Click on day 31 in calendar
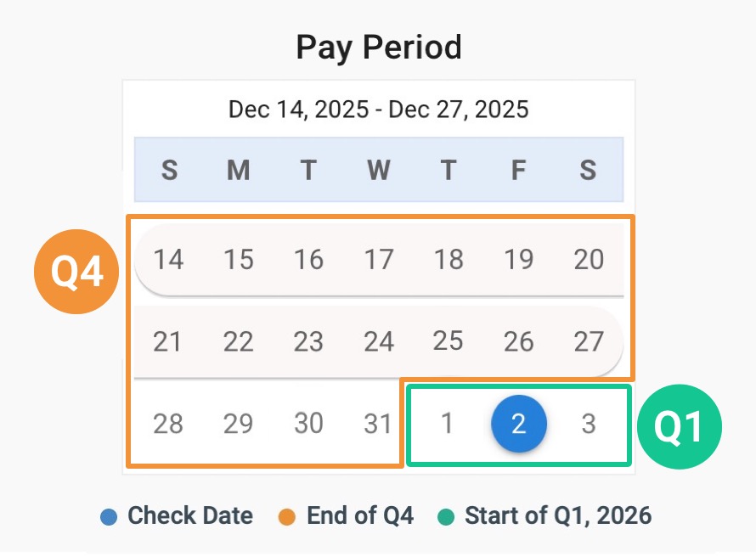 (378, 423)
